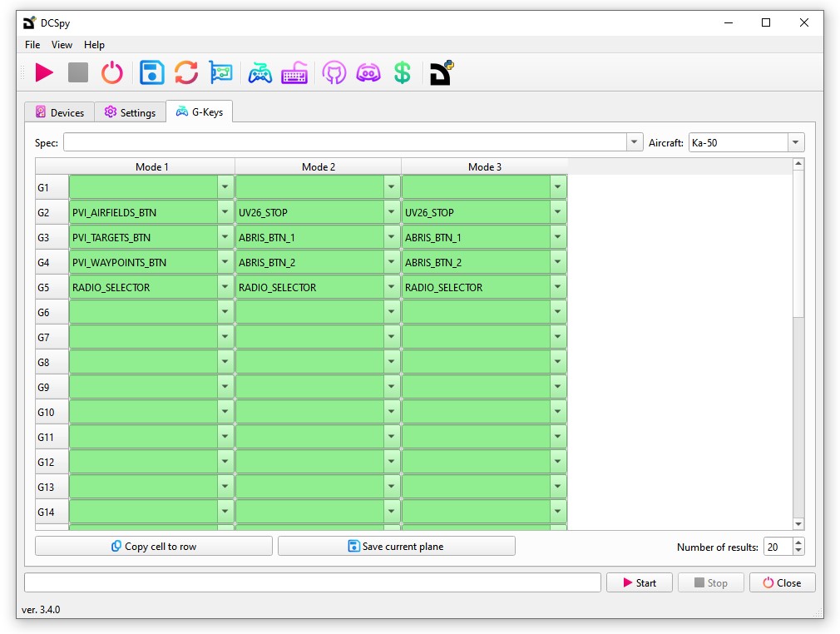Expand the G5 Mode 3 RADIO_SELECTOR dropdown
The height and width of the screenshot is (634, 840).
pyautogui.click(x=557, y=288)
